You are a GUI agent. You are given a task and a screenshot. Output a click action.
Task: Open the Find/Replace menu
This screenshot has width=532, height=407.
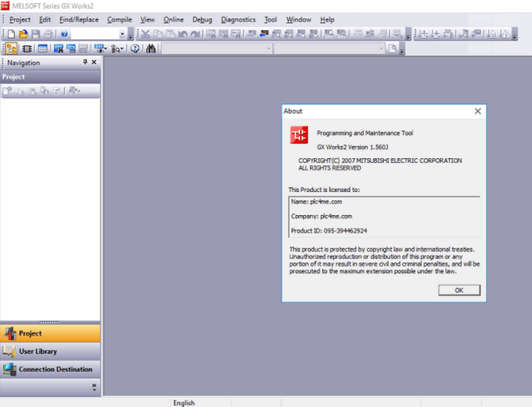[x=79, y=20]
